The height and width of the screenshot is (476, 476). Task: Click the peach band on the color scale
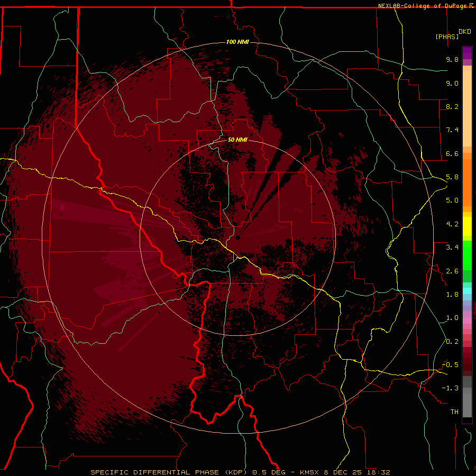point(467,106)
